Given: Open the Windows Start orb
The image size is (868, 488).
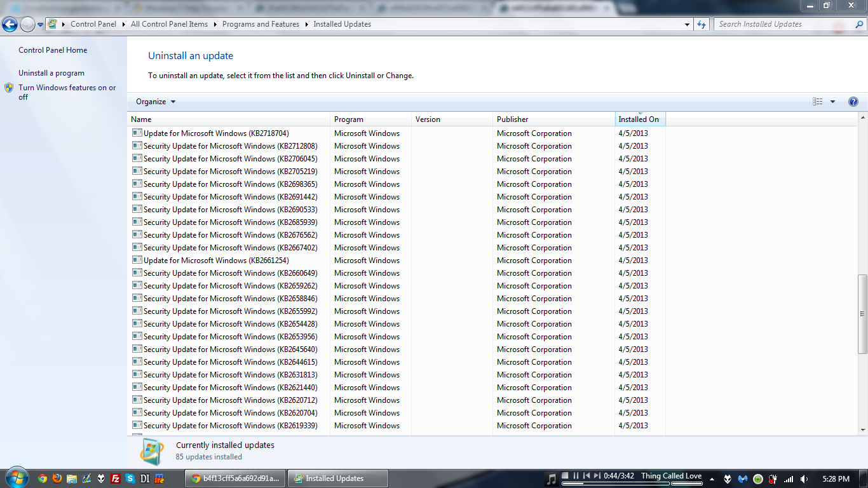Looking at the screenshot, I should [x=16, y=478].
